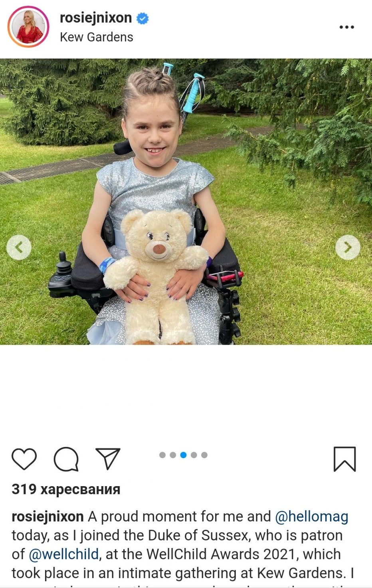Click the verified badge next to rosiejnixon

tap(142, 18)
